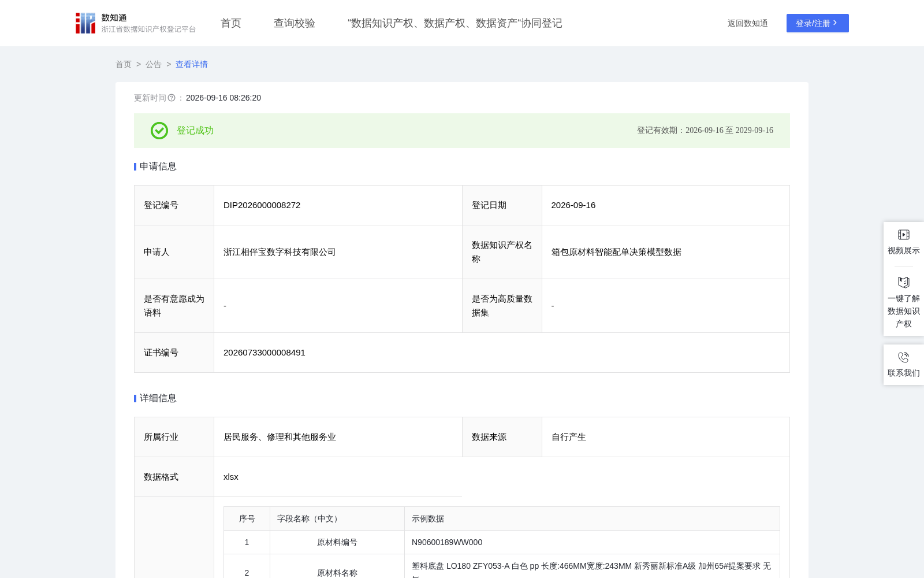Click the arrow in 登录/注册 button
Viewport: 924px width, 578px height.
(x=835, y=23)
